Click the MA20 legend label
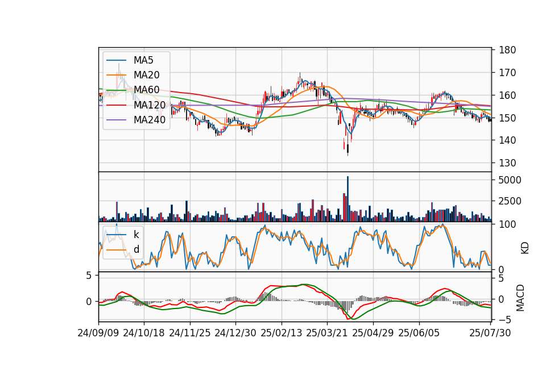Viewport: 546px width, 392px height. click(x=147, y=75)
